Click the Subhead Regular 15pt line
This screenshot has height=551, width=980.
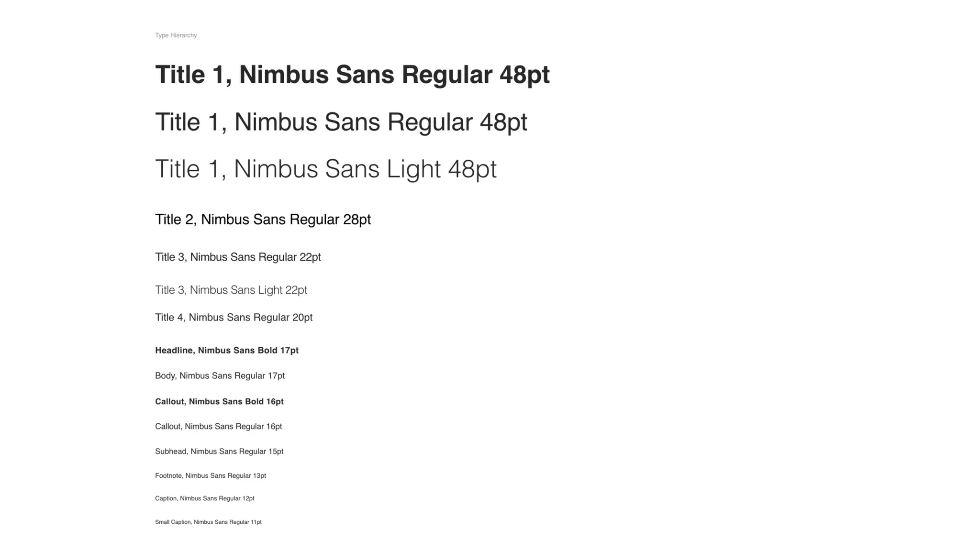click(x=219, y=452)
